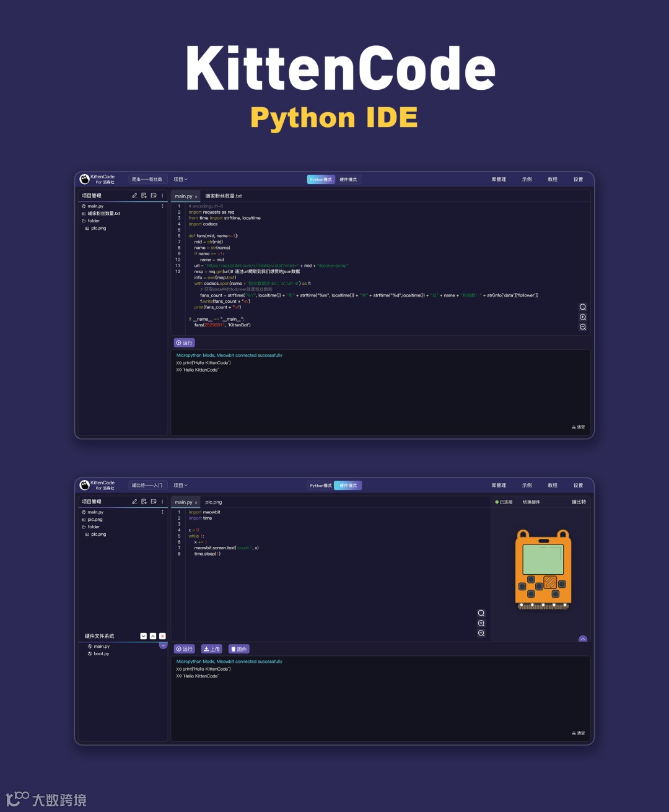Open 库管理 in the 喵比特 window
The height and width of the screenshot is (812, 669).
point(499,486)
